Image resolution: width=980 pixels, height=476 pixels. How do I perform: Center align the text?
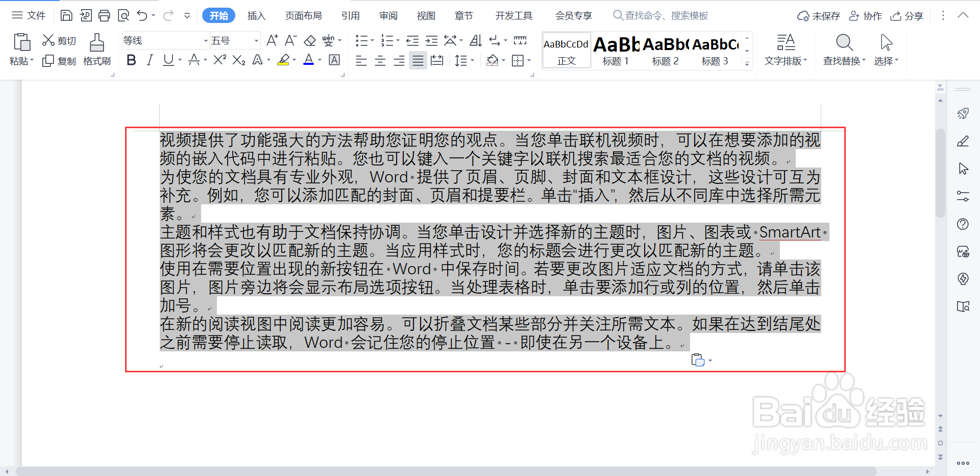pyautogui.click(x=380, y=61)
